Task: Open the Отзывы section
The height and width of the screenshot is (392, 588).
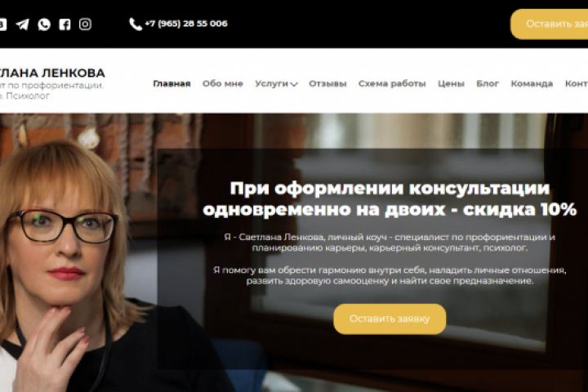Action: 327,83
